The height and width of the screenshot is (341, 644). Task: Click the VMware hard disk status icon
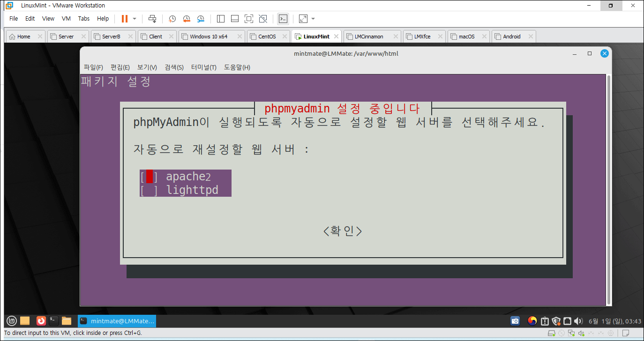553,333
